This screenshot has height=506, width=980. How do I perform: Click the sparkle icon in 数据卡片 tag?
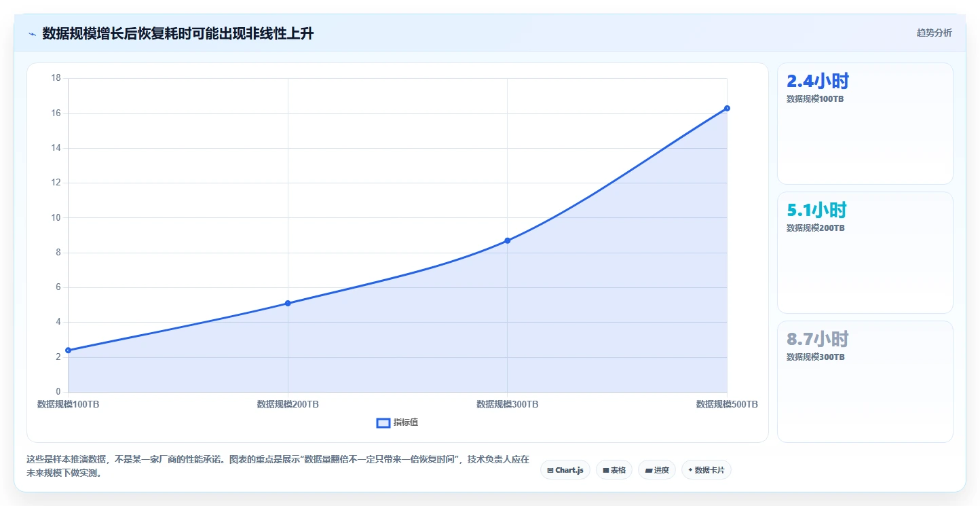pyautogui.click(x=690, y=470)
